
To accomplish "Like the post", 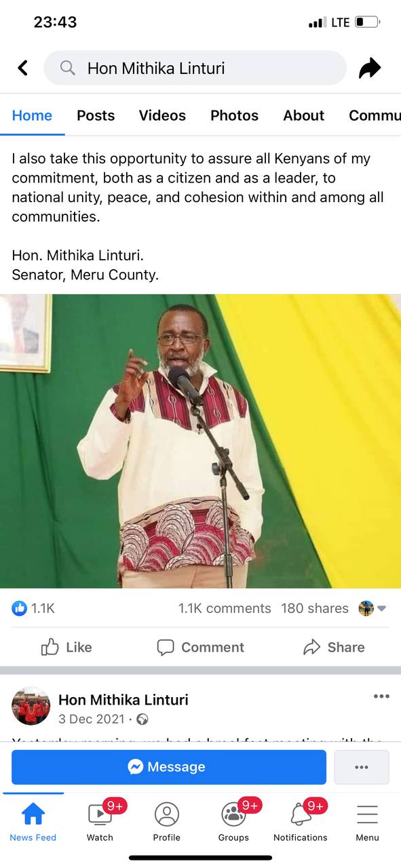I will [66, 648].
